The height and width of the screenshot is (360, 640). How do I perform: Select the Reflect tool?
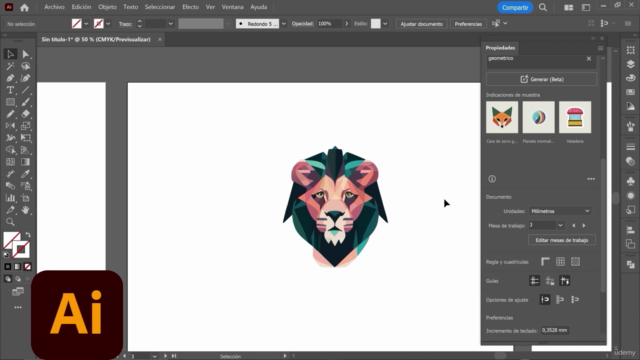pos(10,126)
